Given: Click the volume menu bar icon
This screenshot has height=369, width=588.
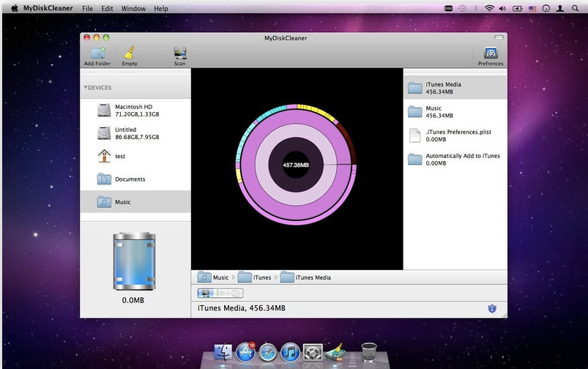Looking at the screenshot, I should [x=502, y=8].
